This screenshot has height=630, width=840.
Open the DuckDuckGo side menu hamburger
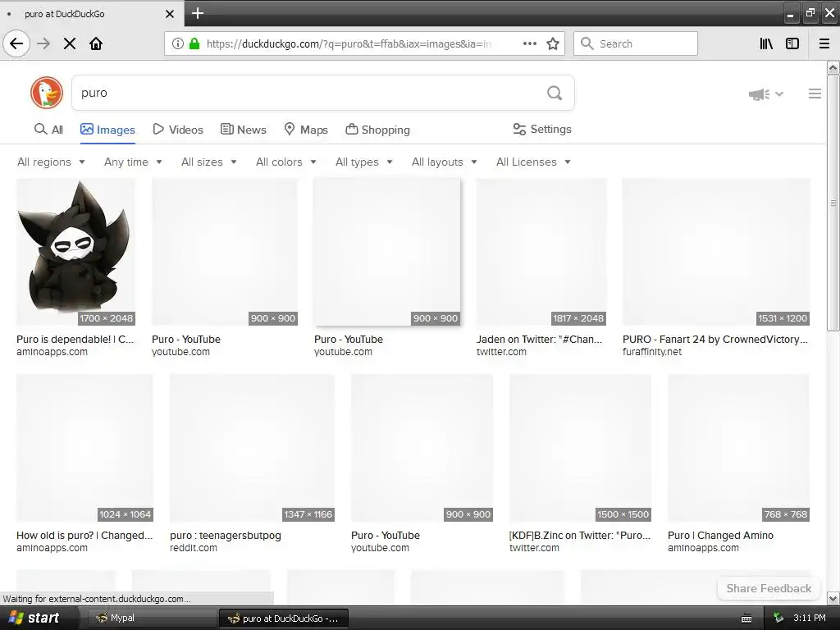point(815,94)
